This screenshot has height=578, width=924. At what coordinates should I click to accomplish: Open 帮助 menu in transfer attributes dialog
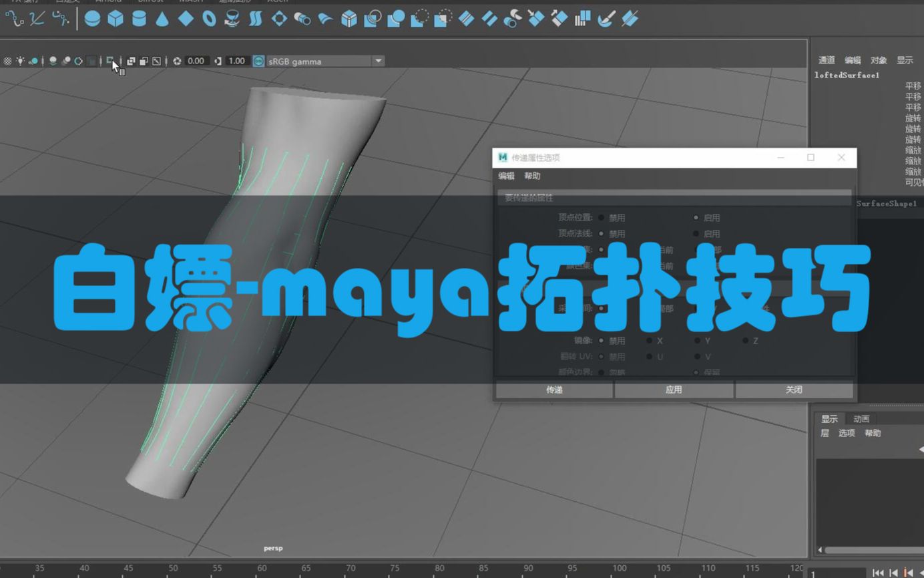click(532, 176)
